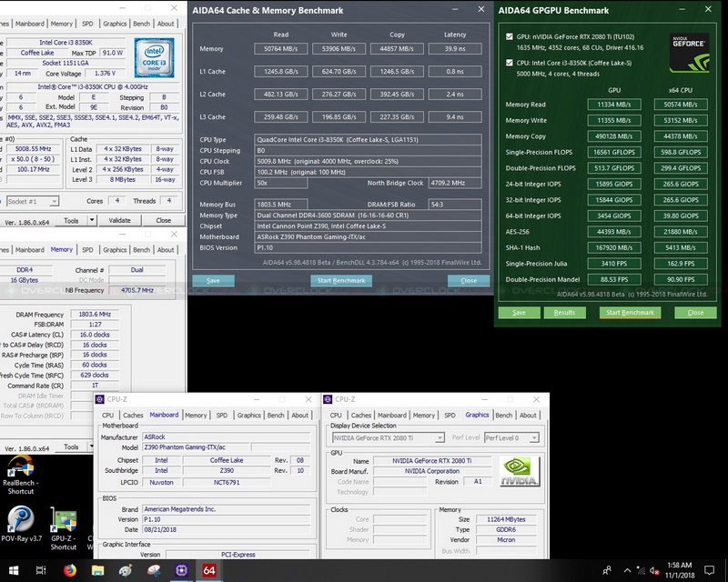
Task: Open the Mainboard tab in the i3-8350K CPU-Z window
Action: pyautogui.click(x=30, y=24)
